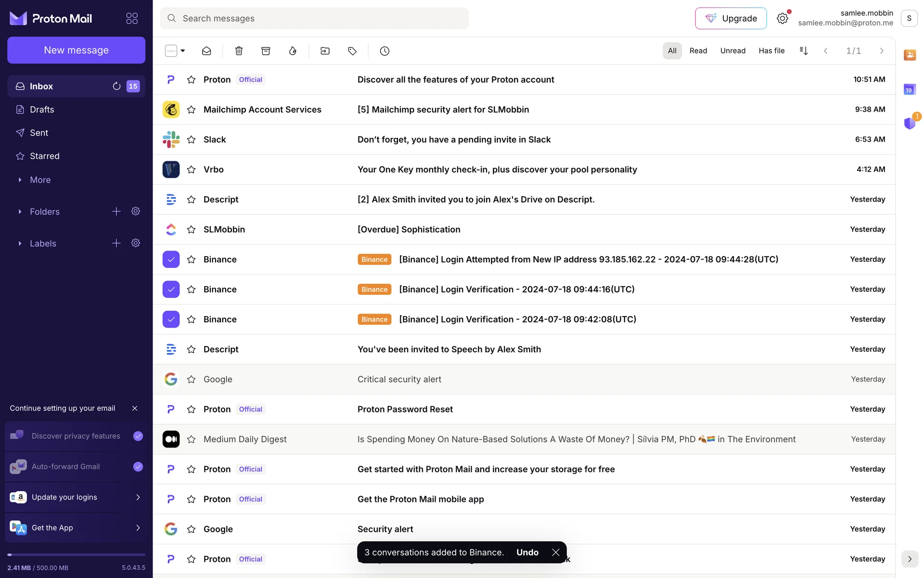Open the select-all dropdown arrow
Image resolution: width=924 pixels, height=578 pixels.
[183, 51]
